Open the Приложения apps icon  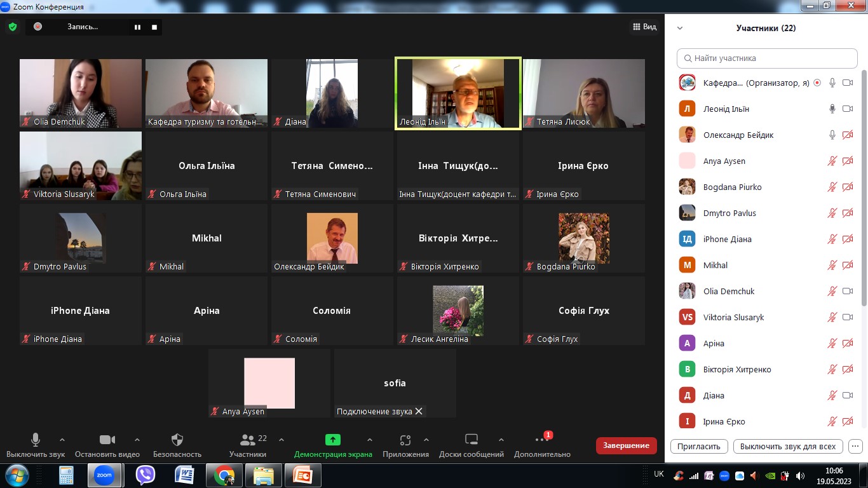pyautogui.click(x=405, y=440)
